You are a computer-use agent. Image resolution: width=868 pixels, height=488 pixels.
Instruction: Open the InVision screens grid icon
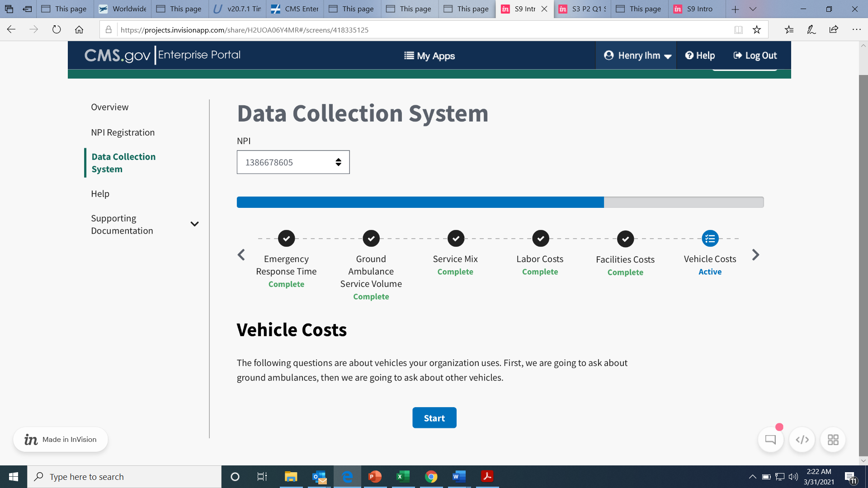833,440
